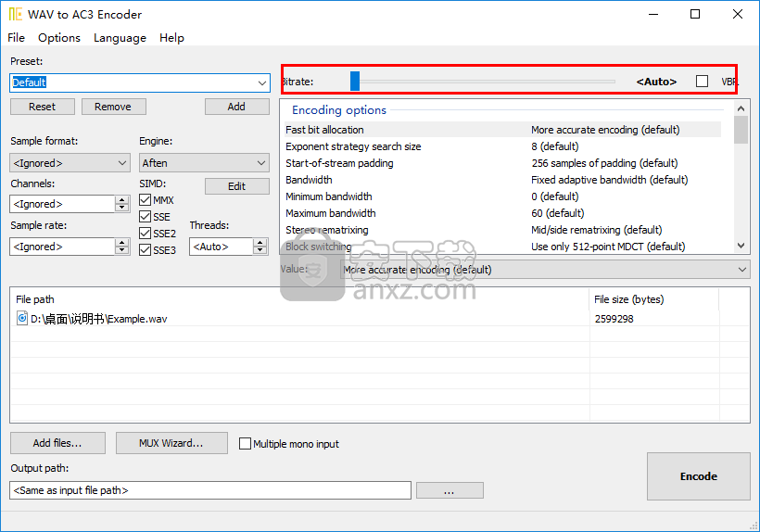This screenshot has width=760, height=532.
Task: Open the Language menu
Action: 120,38
